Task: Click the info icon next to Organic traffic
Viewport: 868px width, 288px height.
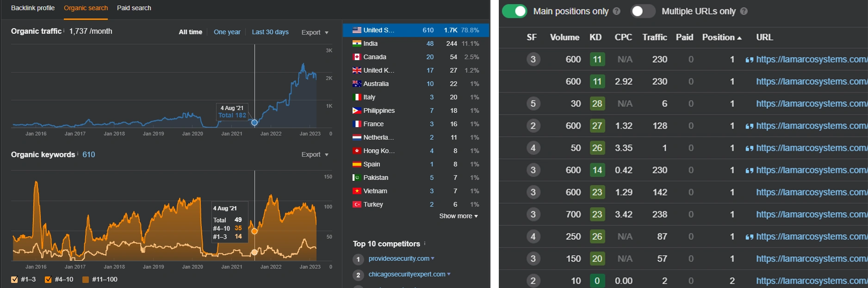Action: click(64, 30)
